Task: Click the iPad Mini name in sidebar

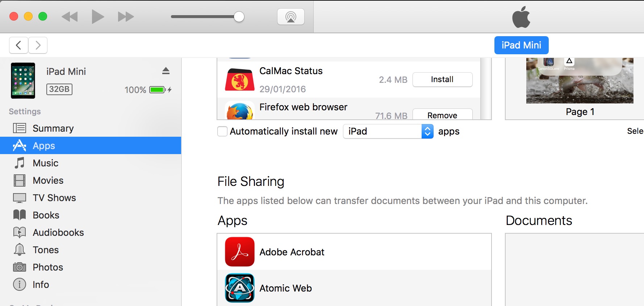Action: [x=66, y=71]
